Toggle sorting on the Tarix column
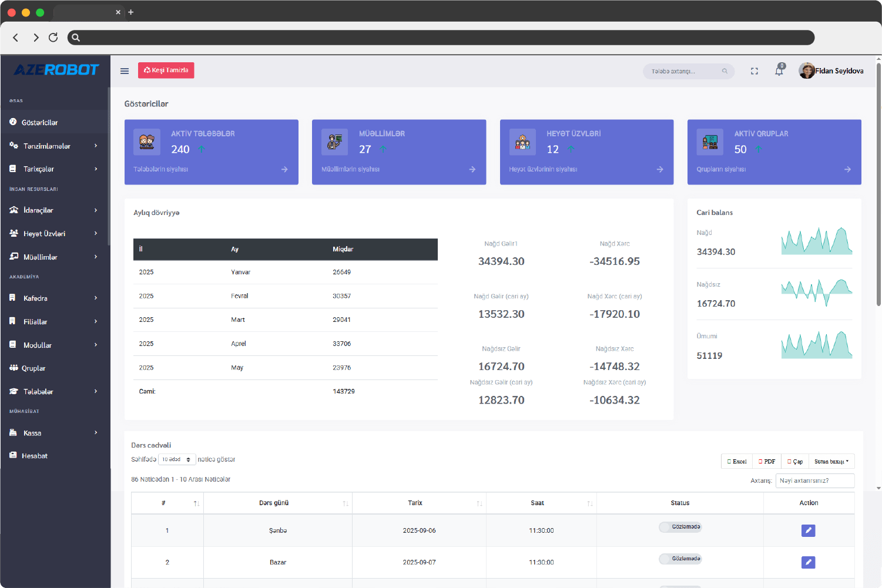 pos(479,503)
